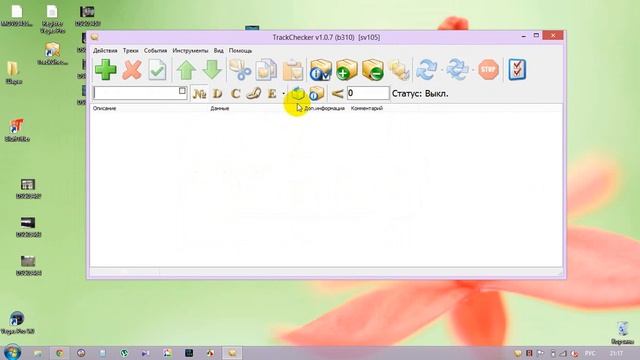Click the Copy documents icon
This screenshot has width=640, height=360.
pos(266,70)
